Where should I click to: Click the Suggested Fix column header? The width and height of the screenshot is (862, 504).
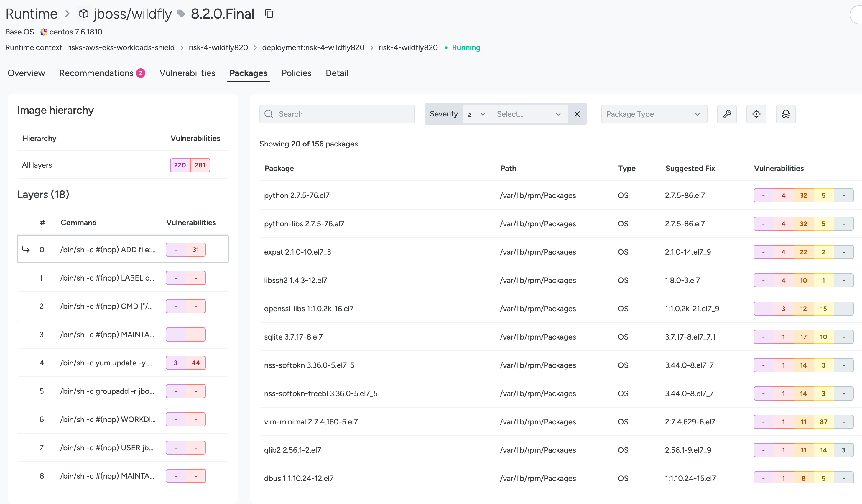tap(690, 168)
